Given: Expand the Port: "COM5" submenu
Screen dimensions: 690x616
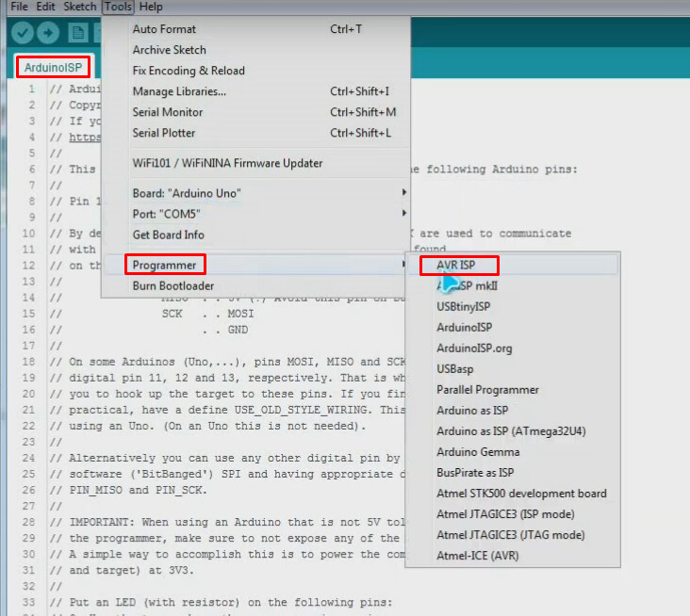Looking at the screenshot, I should tap(255, 214).
